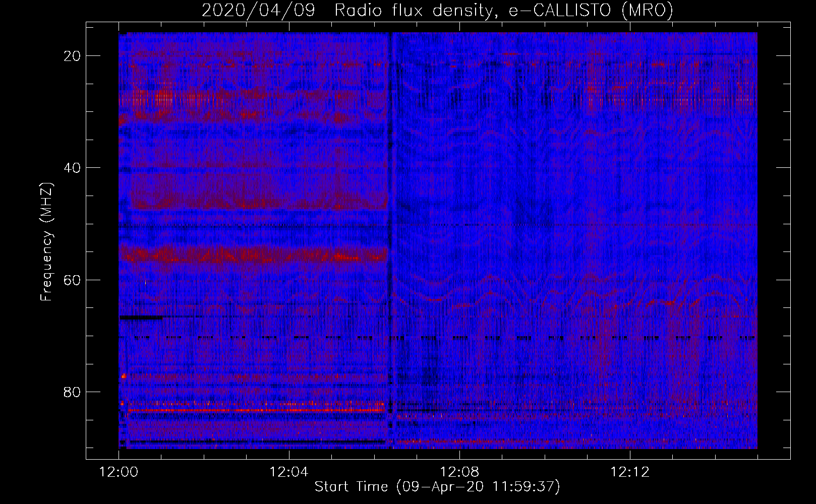816x504 pixels.
Task: Click the '80' frequency tick label
Action: (73, 392)
